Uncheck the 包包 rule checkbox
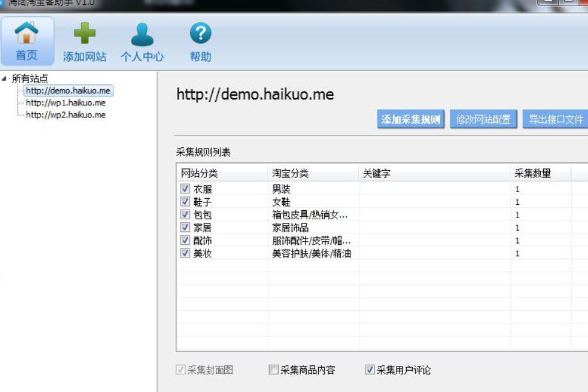 pos(185,214)
